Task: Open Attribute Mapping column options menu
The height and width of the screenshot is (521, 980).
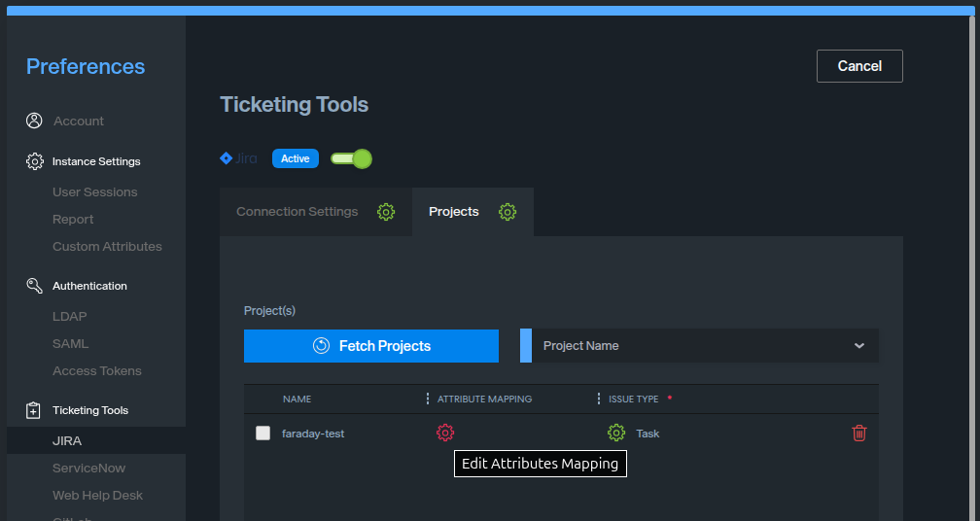Action: click(x=428, y=399)
